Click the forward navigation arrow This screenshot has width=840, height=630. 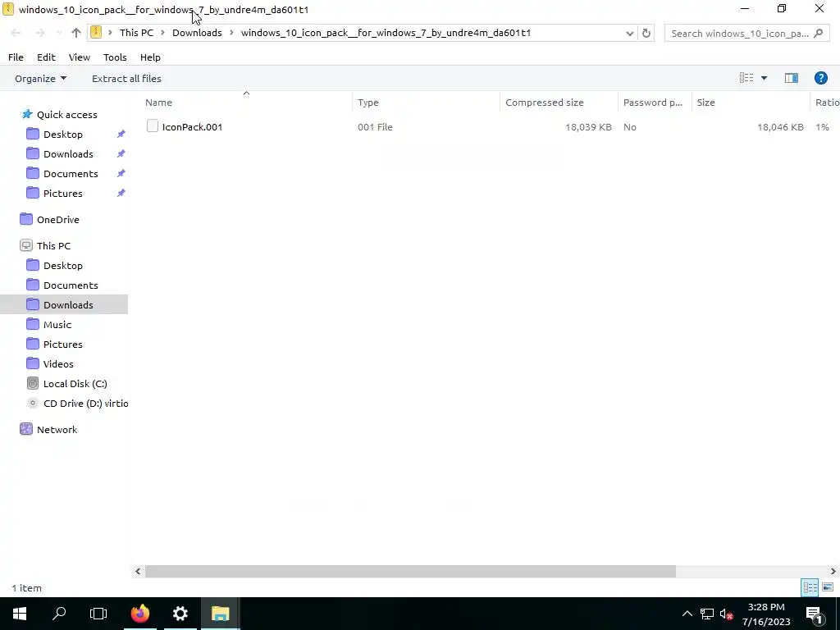[40, 33]
